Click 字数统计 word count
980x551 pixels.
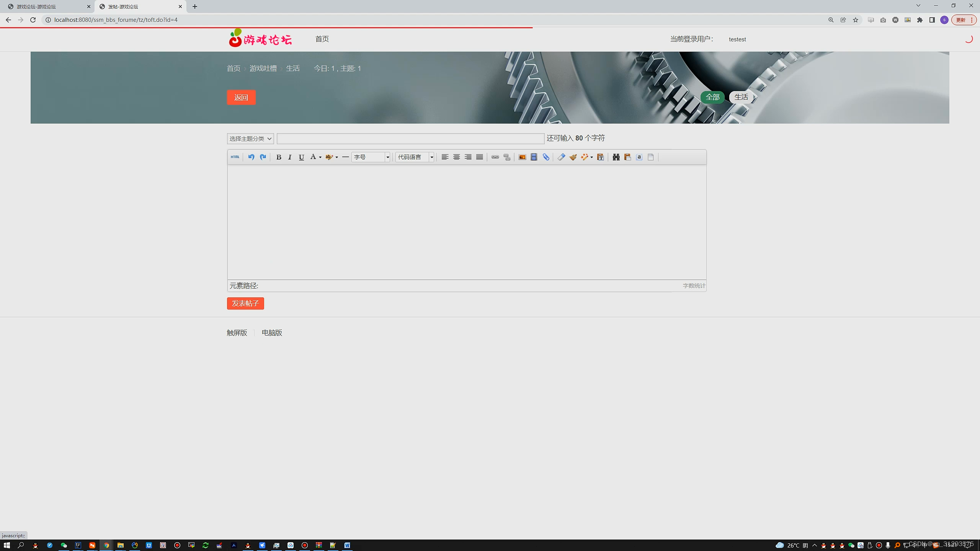pos(694,286)
